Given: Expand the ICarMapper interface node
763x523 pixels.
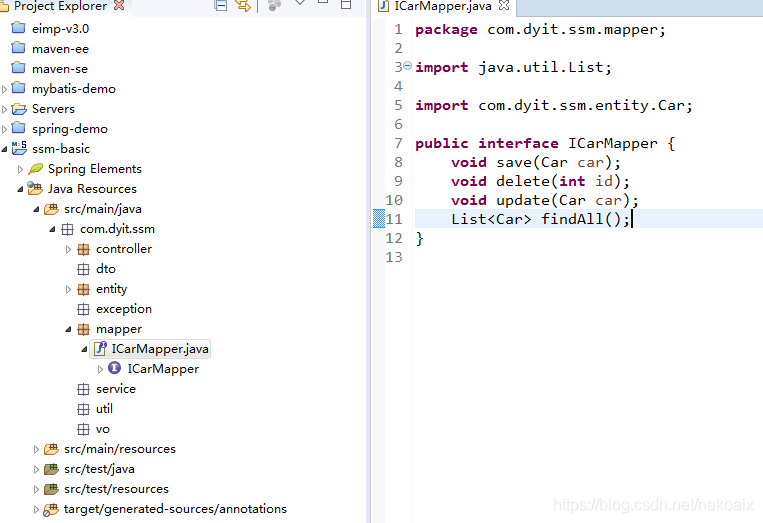Looking at the screenshot, I should click(x=100, y=369).
